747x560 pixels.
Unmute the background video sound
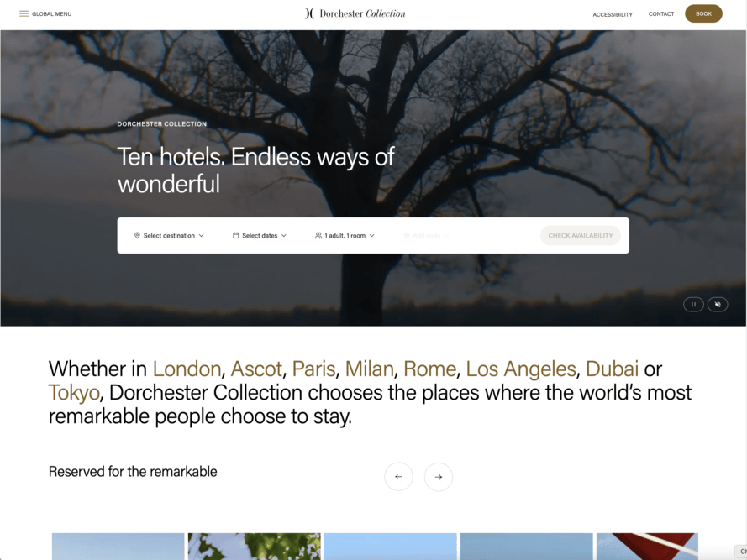click(718, 304)
